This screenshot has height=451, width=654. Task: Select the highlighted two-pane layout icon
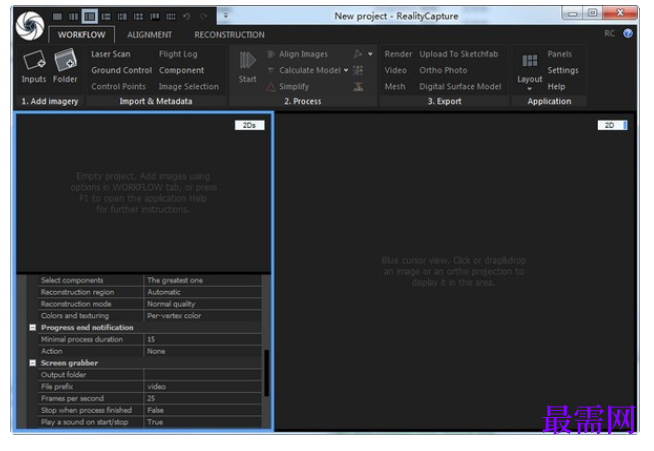[x=89, y=17]
